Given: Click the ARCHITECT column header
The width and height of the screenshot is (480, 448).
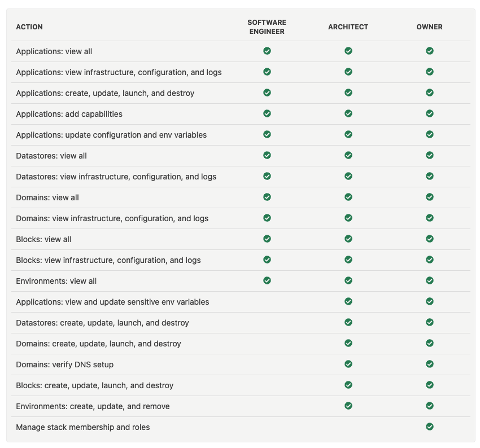Looking at the screenshot, I should 348,27.
